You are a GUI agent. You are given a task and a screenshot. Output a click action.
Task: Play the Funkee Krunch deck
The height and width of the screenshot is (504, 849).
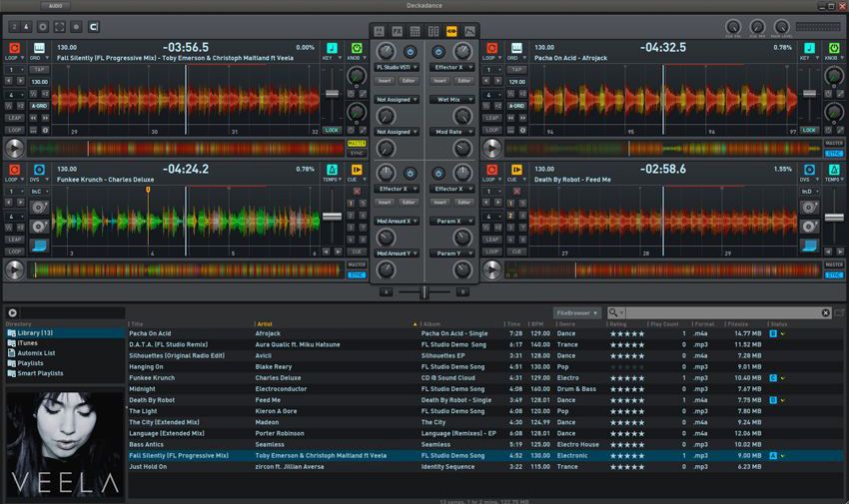pos(14,269)
